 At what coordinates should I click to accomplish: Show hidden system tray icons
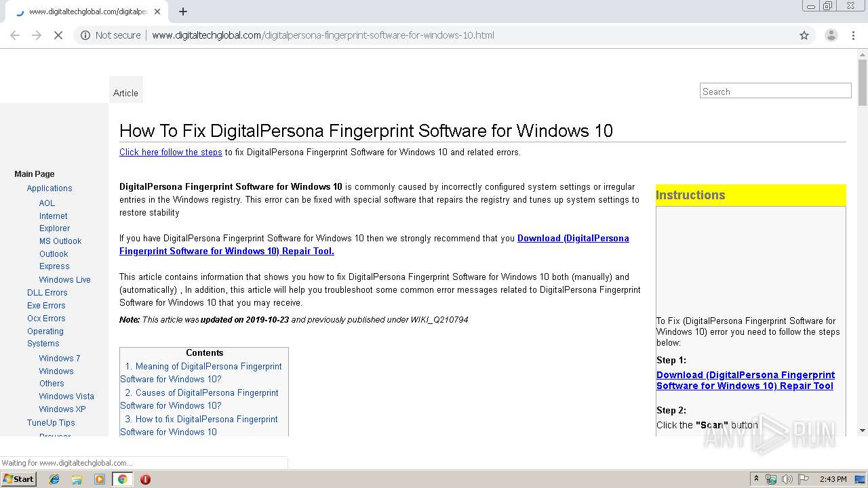click(756, 479)
